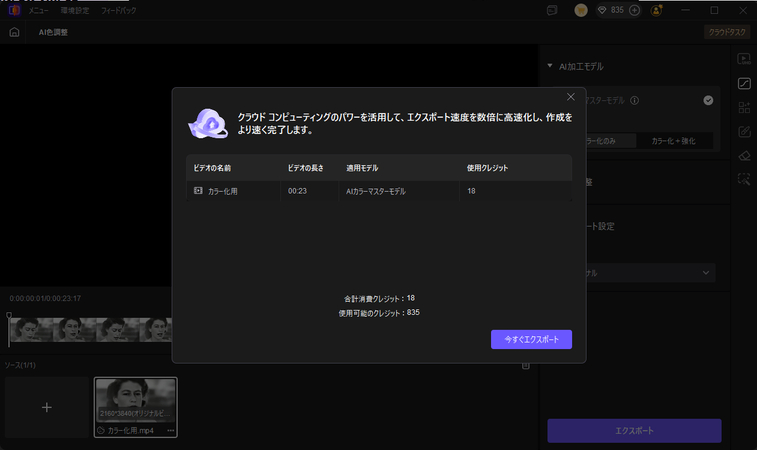The image size is (757, 450).
Task: Click the 合計消費クレジット：18 text
Action: tap(379, 298)
